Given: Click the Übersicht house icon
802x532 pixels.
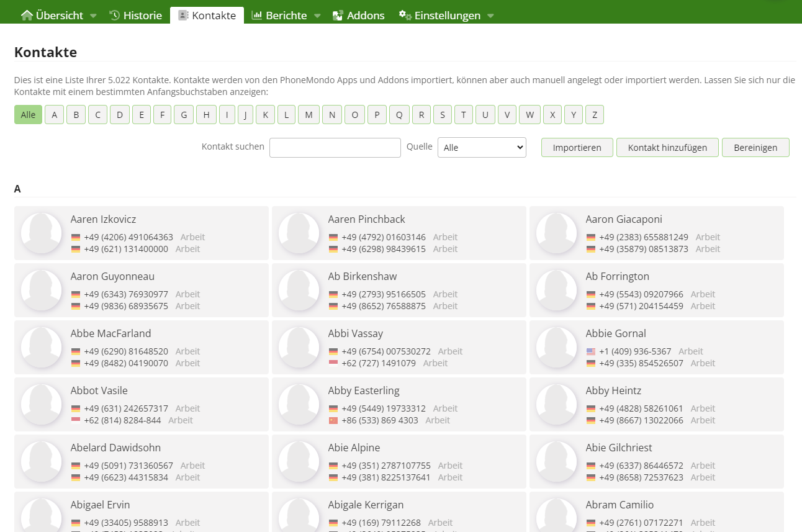Looking at the screenshot, I should (27, 16).
